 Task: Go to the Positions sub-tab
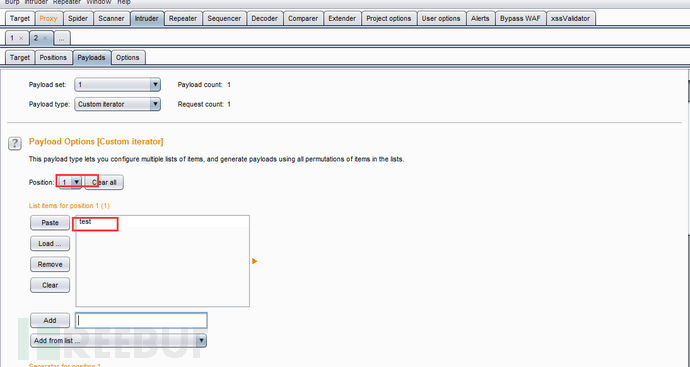53,58
